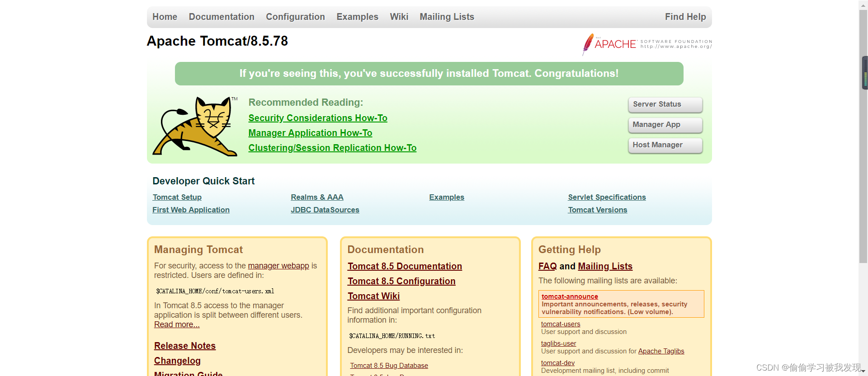Open Tomcat 8.5 Configuration link
The height and width of the screenshot is (376, 868).
pos(401,281)
